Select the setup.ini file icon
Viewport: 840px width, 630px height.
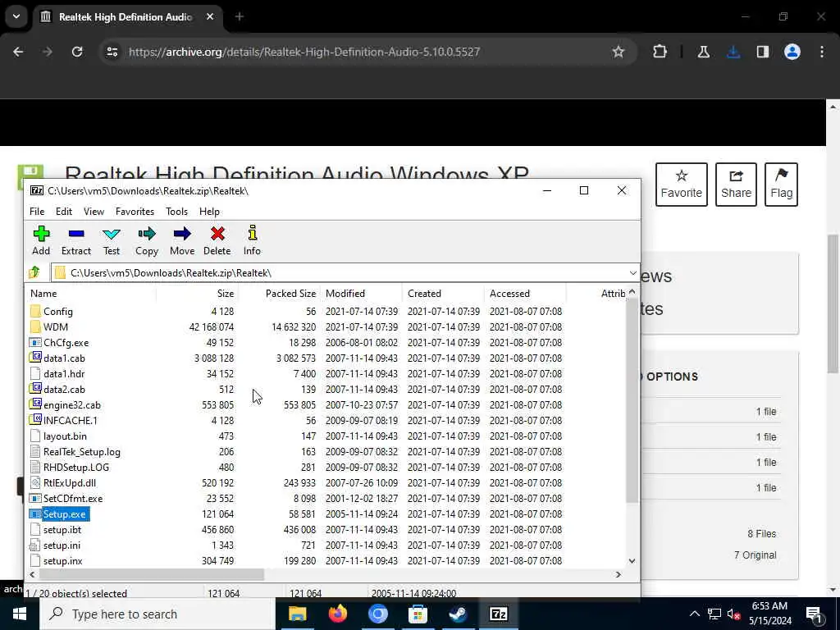click(35, 546)
